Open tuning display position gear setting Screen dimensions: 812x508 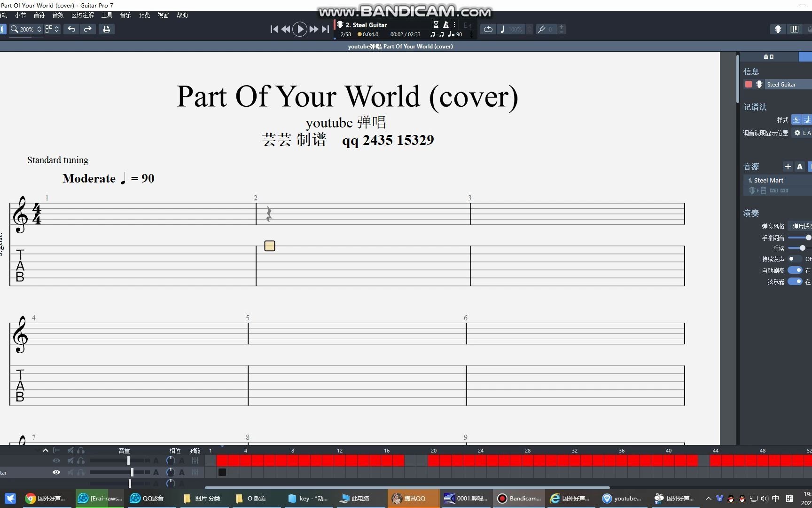pyautogui.click(x=797, y=133)
